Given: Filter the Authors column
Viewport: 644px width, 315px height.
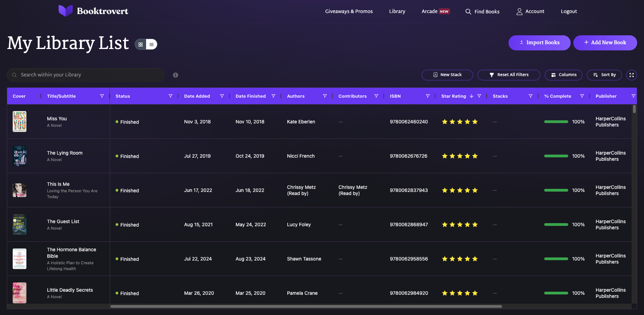Looking at the screenshot, I should 325,96.
